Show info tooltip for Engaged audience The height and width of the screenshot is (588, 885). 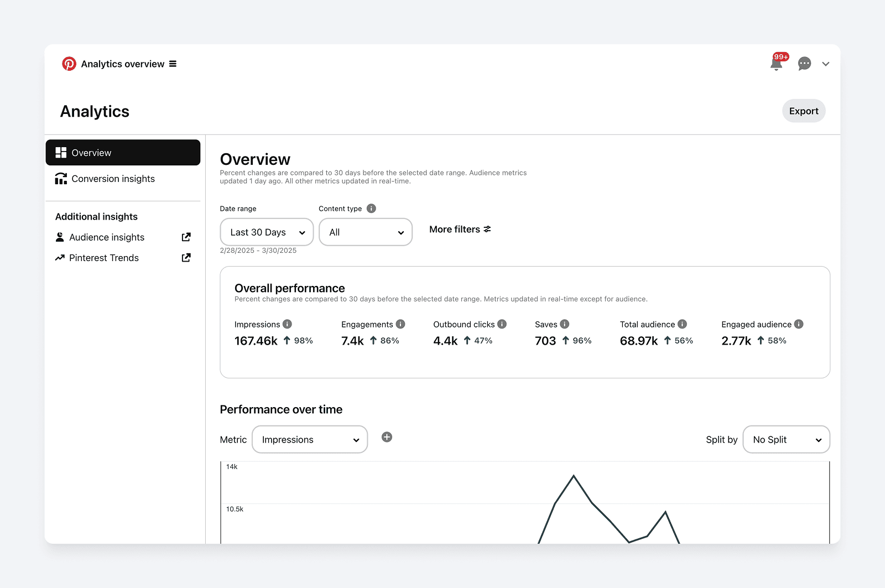(x=799, y=324)
